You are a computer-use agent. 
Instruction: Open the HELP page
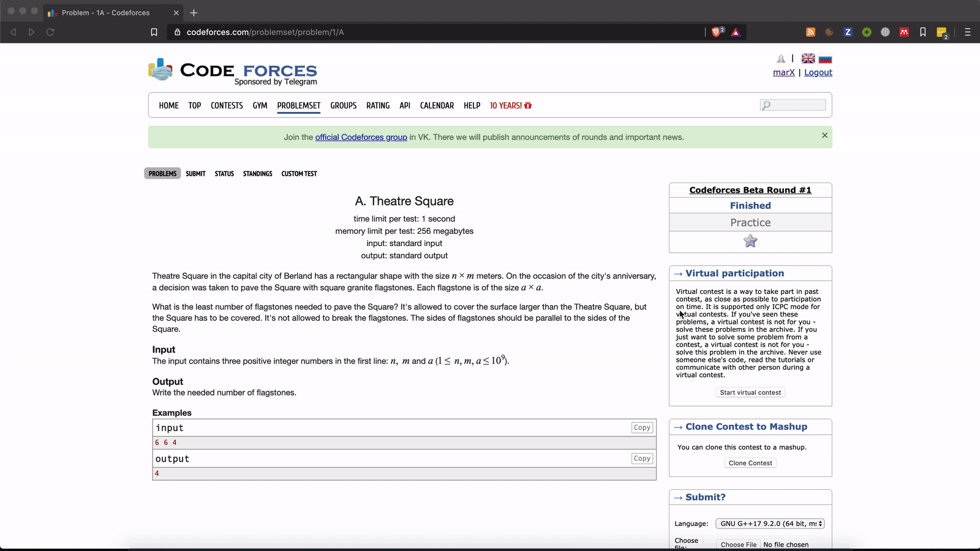click(472, 106)
